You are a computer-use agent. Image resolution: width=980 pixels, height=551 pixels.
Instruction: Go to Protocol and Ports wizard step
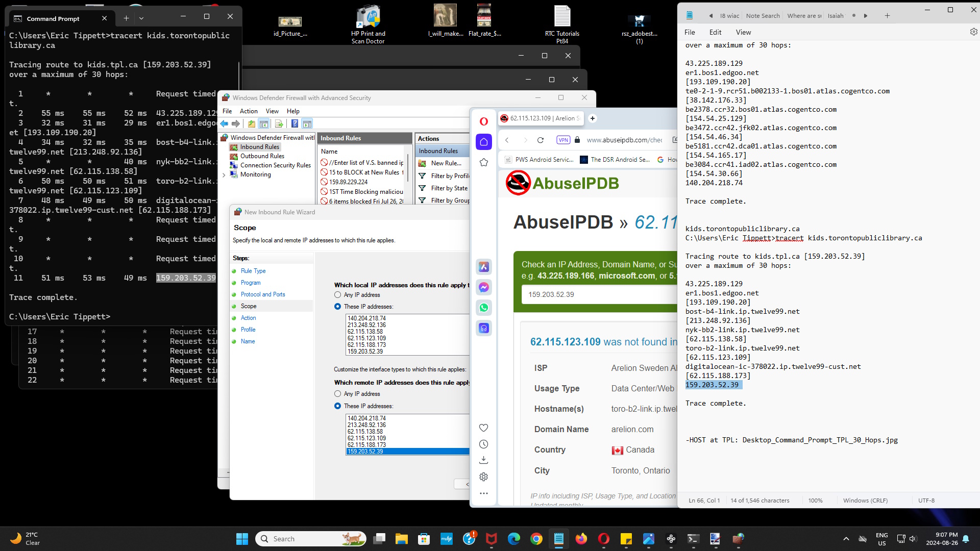point(263,294)
